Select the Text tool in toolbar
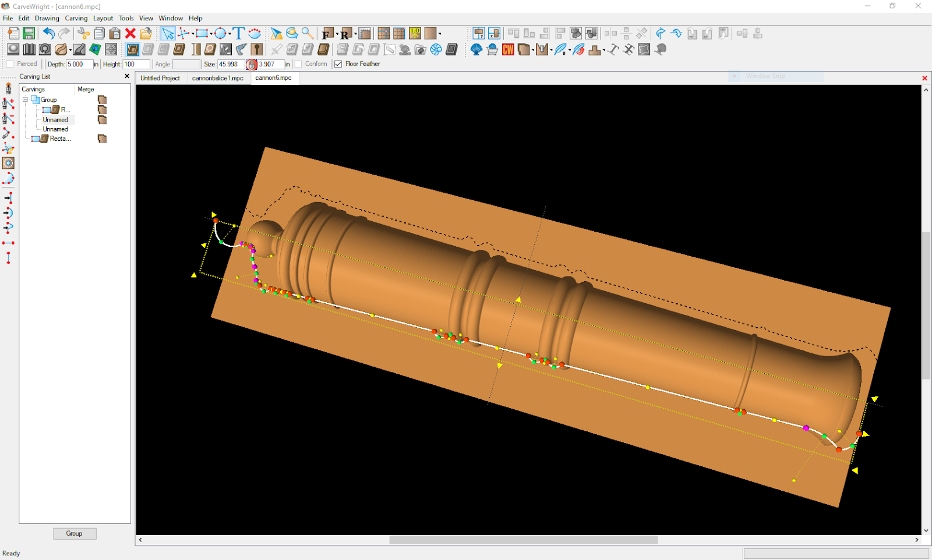The width and height of the screenshot is (932, 560). [238, 33]
